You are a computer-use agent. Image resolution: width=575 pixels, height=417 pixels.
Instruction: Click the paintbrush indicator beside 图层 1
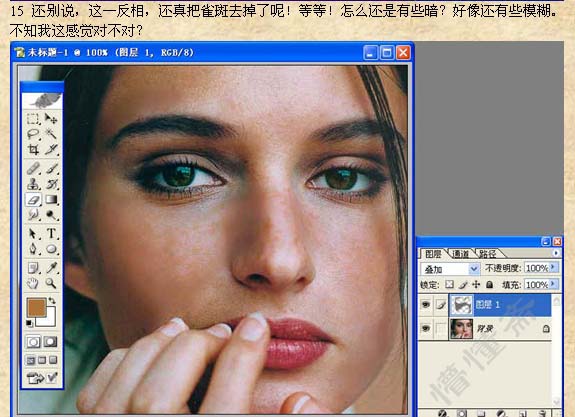(x=440, y=304)
